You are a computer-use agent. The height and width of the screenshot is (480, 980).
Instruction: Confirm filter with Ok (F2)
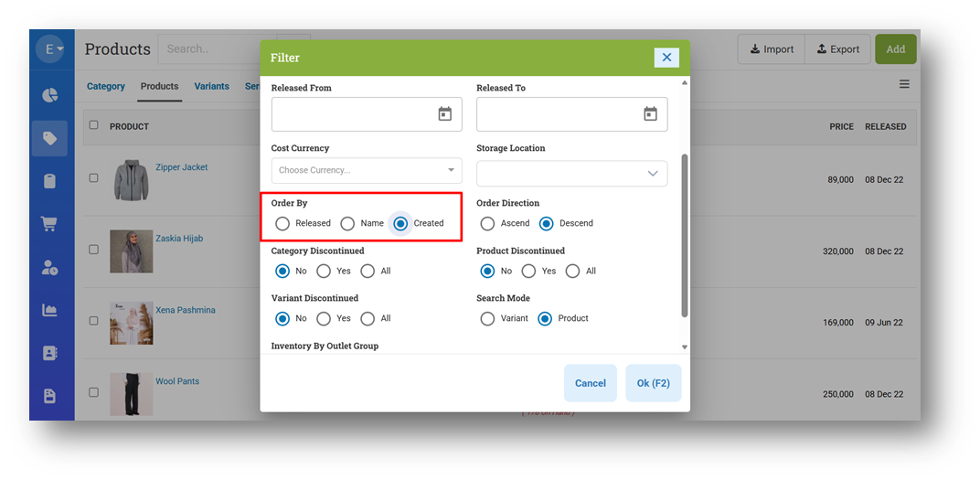click(653, 383)
